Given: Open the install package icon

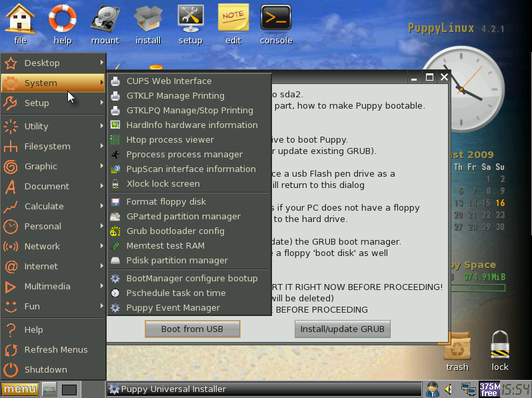Looking at the screenshot, I should 148,24.
